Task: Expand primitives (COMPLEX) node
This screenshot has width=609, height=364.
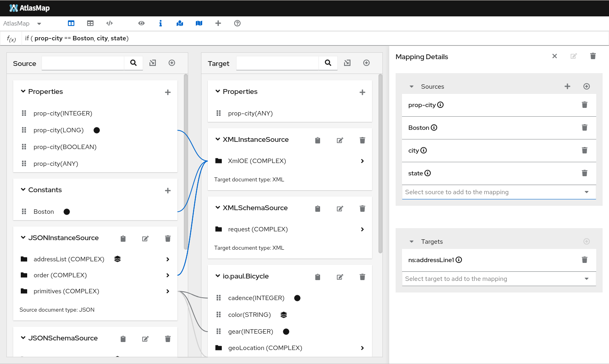Action: click(x=168, y=291)
